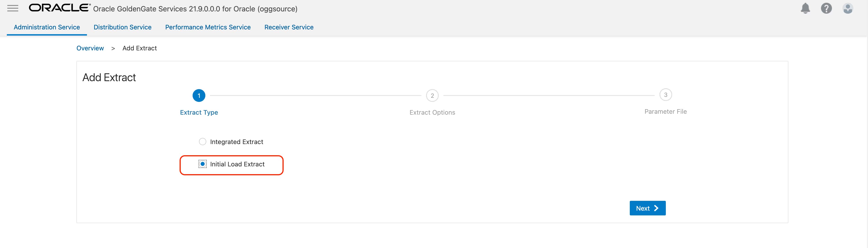
Task: Switch to Distribution Service tab
Action: pos(123,27)
